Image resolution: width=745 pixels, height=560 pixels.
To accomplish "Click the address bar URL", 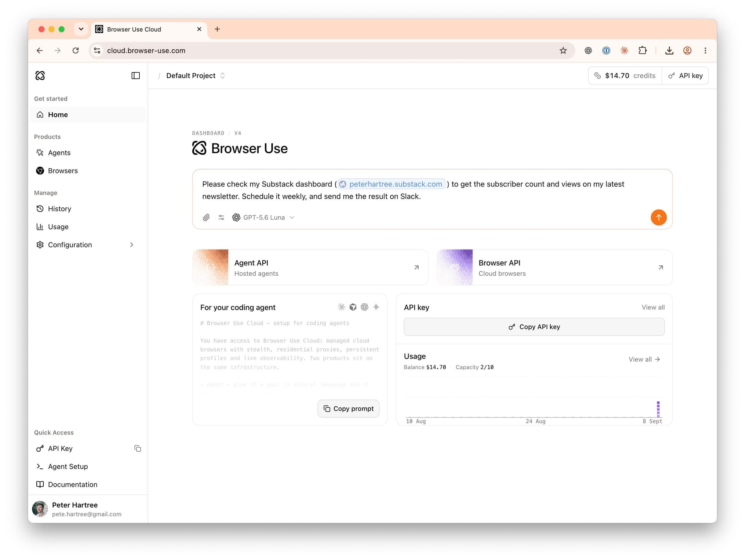I will [x=146, y=51].
